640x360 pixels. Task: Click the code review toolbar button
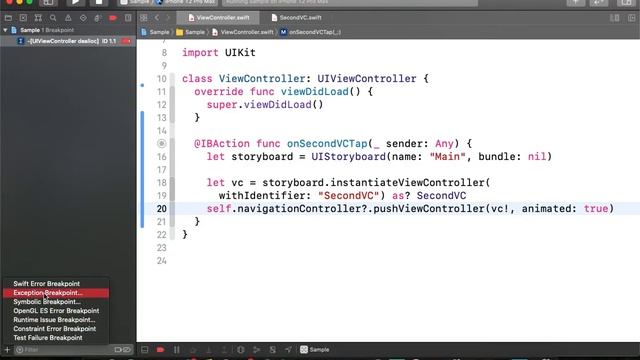pyautogui.click(x=599, y=2)
